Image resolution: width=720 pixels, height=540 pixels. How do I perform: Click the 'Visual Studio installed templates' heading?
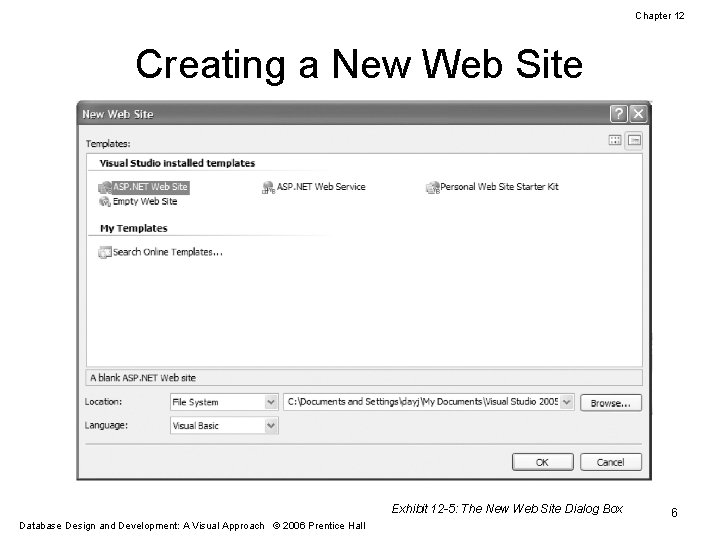pyautogui.click(x=177, y=163)
